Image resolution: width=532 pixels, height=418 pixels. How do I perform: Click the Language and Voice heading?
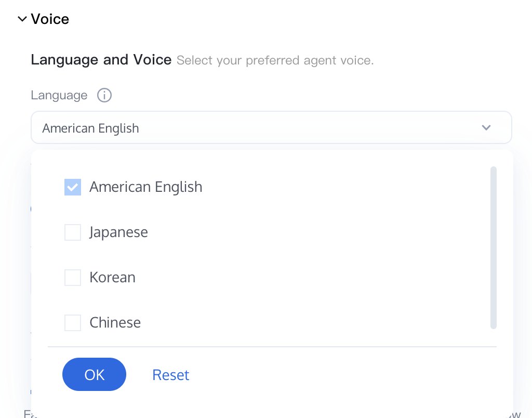[x=101, y=60]
